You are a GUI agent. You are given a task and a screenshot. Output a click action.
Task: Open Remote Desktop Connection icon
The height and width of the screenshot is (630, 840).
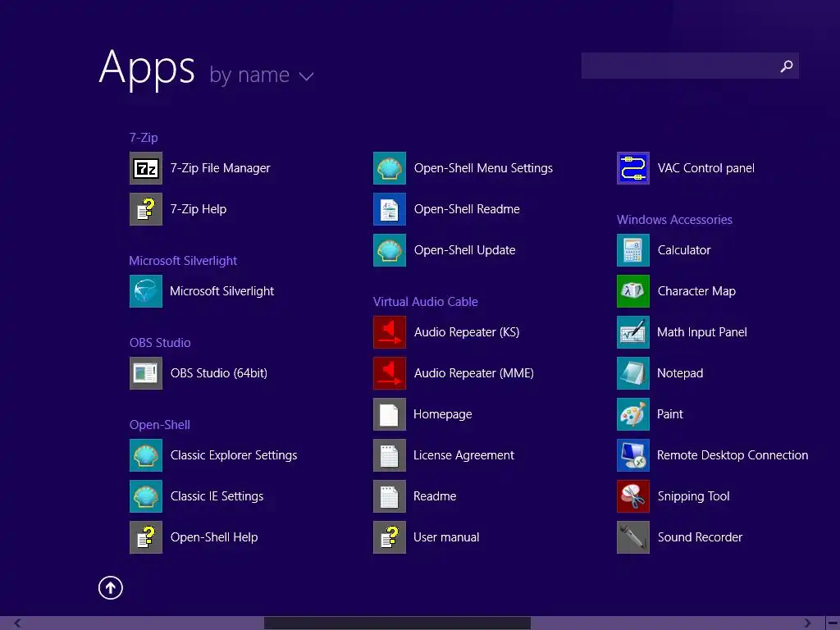633,455
